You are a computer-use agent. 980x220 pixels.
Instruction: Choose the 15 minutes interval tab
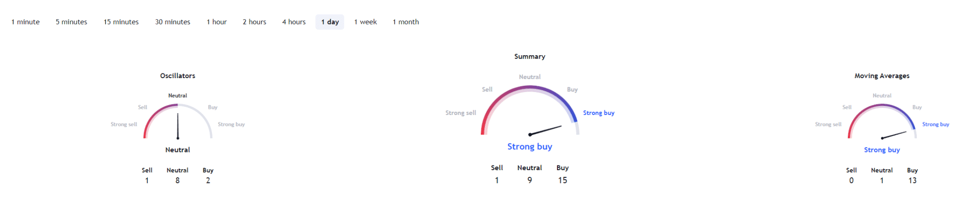tap(121, 22)
